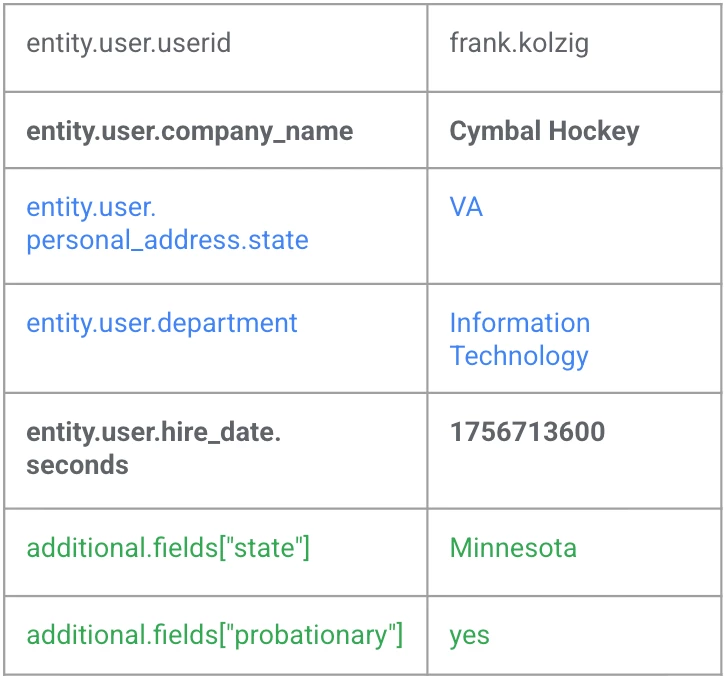Select entity.user.hire_date.seconds label
Image resolution: width=726 pixels, height=678 pixels.
(x=153, y=448)
